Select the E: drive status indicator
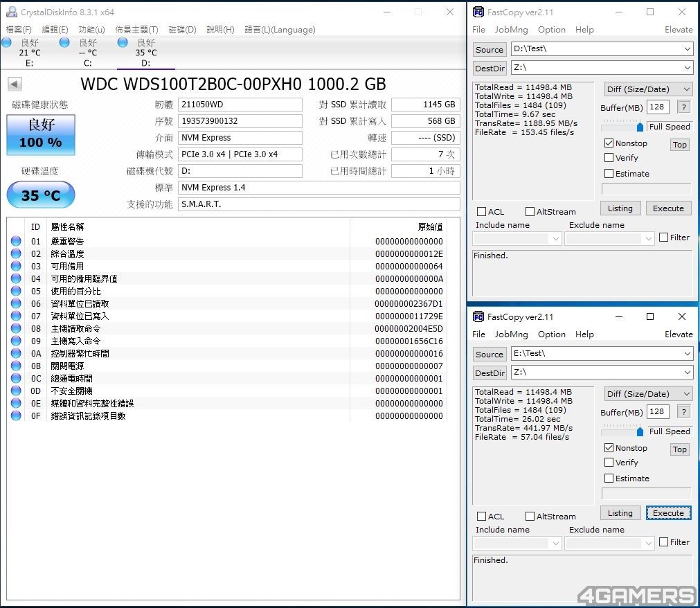This screenshot has width=700, height=608. [x=7, y=42]
